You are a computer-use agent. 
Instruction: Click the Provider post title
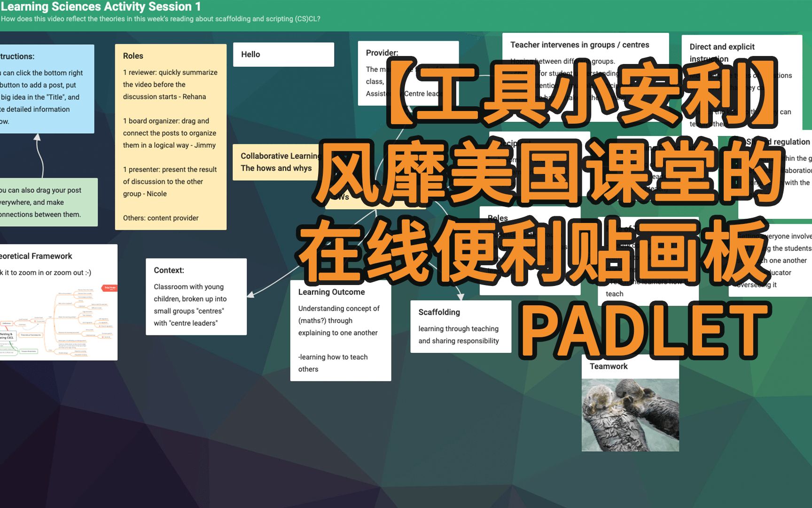(x=382, y=53)
